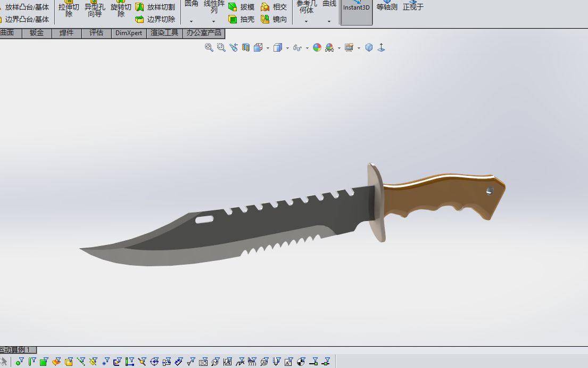Open Edit Appearance color ball
Screen dimensions: 588x368
317,47
